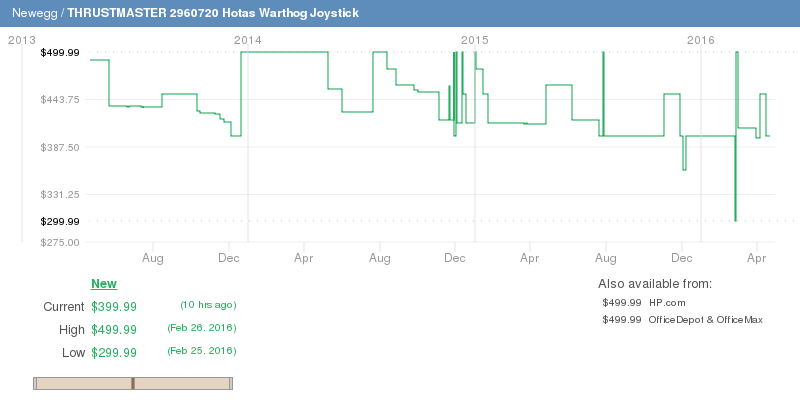Click the 10 hrs ago timestamp
800x400 pixels.
[208, 305]
